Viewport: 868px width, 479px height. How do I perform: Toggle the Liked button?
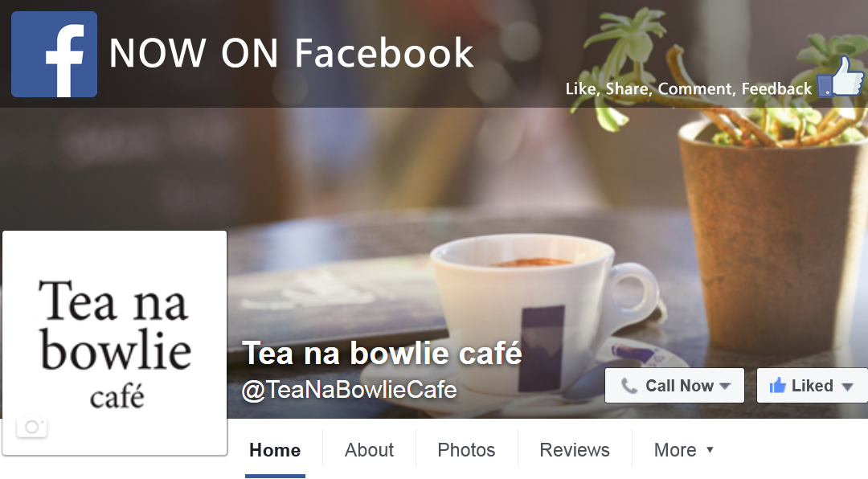click(x=812, y=386)
